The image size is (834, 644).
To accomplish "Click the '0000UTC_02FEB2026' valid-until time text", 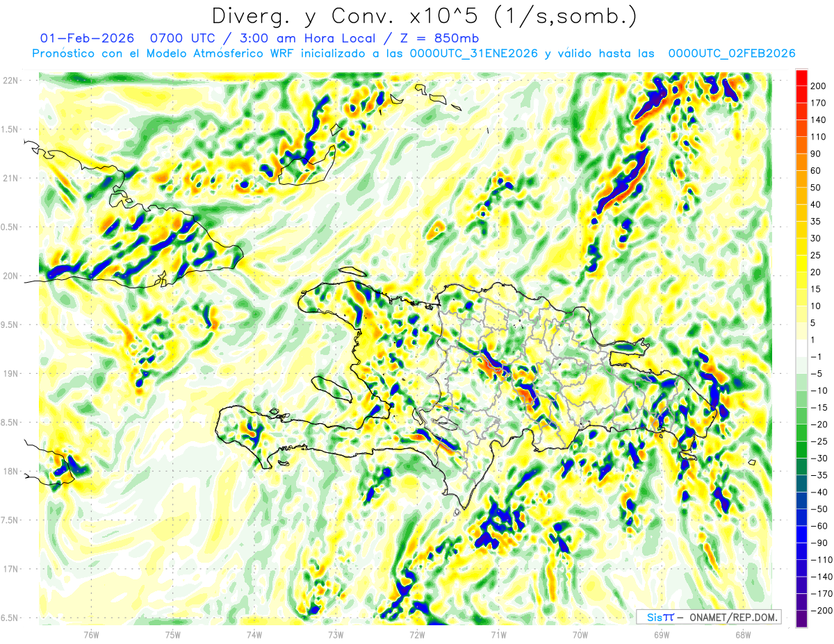I will tap(732, 53).
